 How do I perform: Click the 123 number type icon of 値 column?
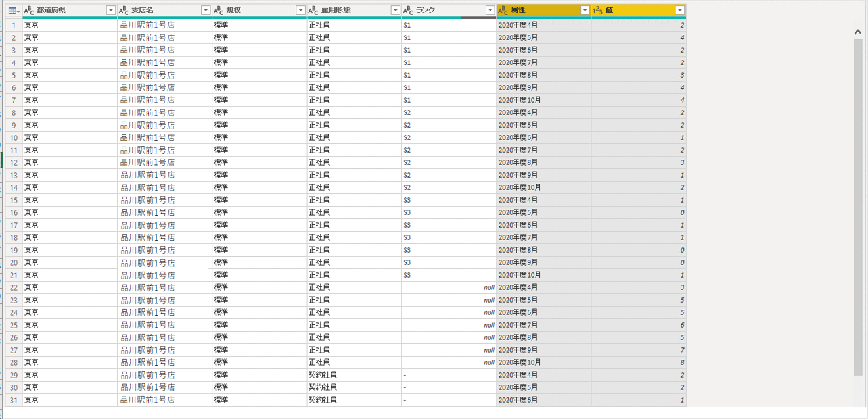pyautogui.click(x=598, y=11)
